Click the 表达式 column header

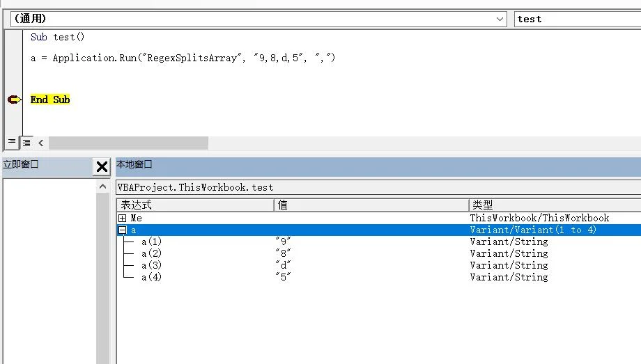coord(195,205)
